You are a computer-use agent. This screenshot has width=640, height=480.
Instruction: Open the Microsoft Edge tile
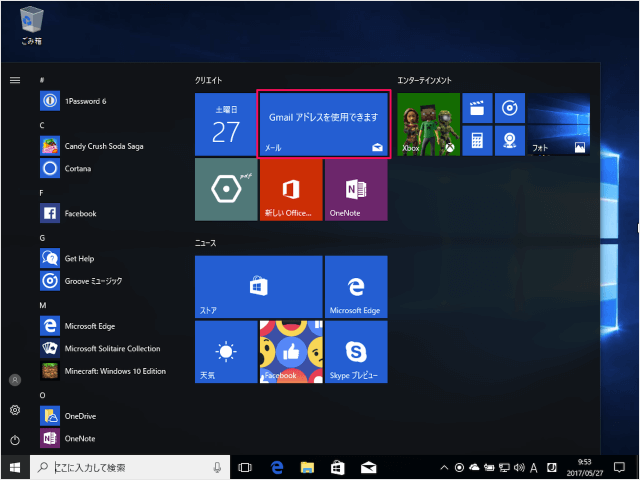point(356,287)
